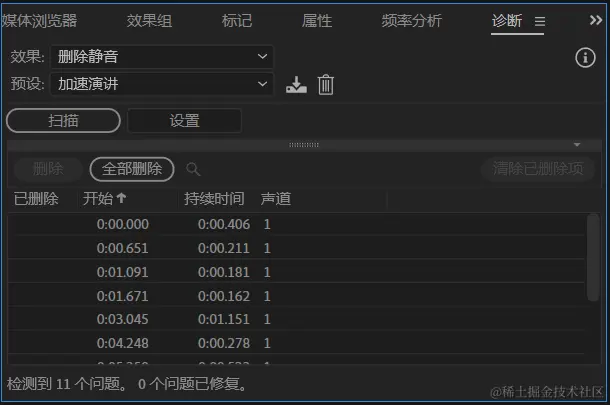The image size is (610, 405).
Task: Click the 设置 button
Action: 184,121
